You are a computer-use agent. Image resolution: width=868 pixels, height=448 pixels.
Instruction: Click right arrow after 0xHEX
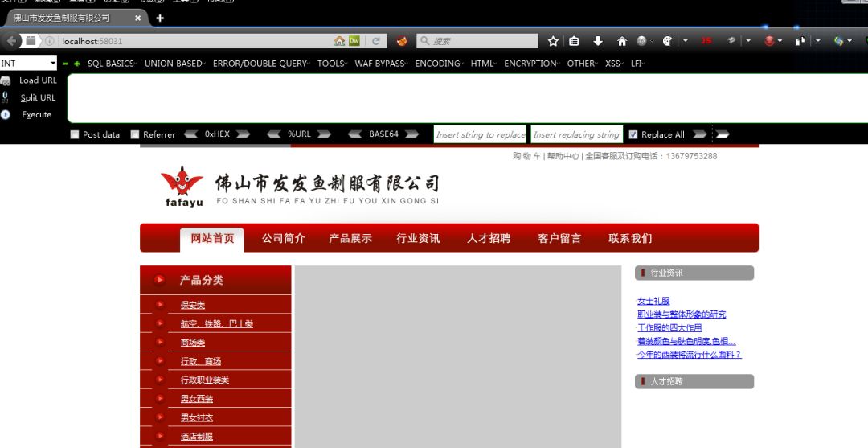click(x=243, y=134)
